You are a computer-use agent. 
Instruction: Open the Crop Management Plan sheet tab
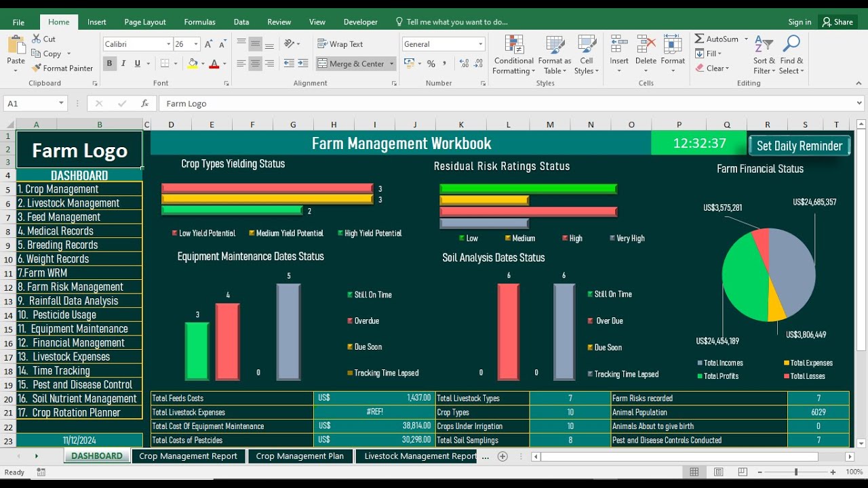[x=300, y=456]
